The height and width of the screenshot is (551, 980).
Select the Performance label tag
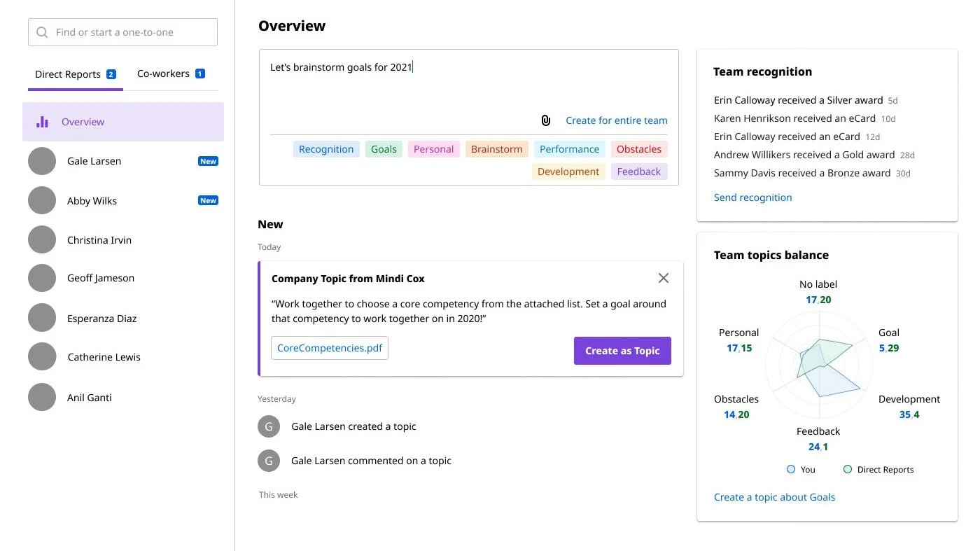tap(570, 149)
